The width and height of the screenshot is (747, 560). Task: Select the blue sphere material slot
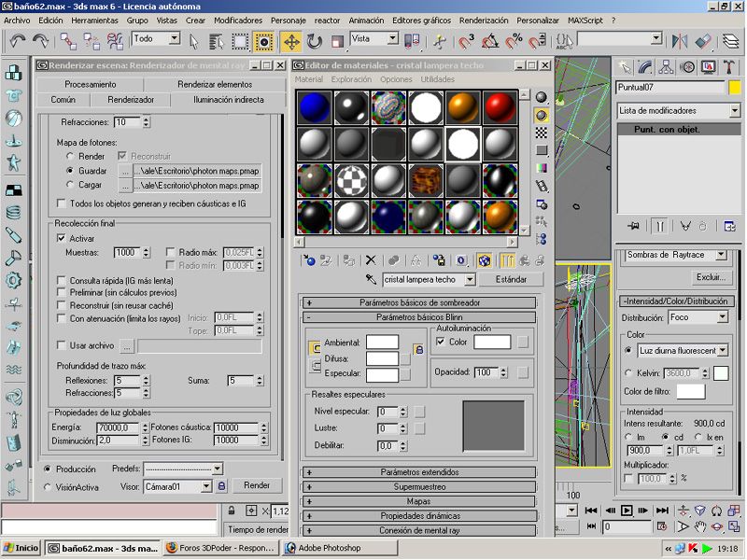point(314,107)
